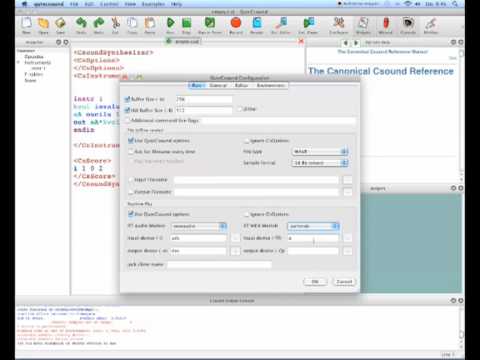
Task: Click the manual panel back arrow
Action: [x=346, y=43]
